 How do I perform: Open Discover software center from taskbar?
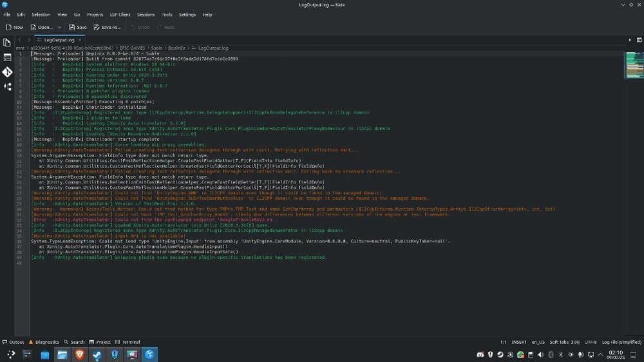coord(45,354)
